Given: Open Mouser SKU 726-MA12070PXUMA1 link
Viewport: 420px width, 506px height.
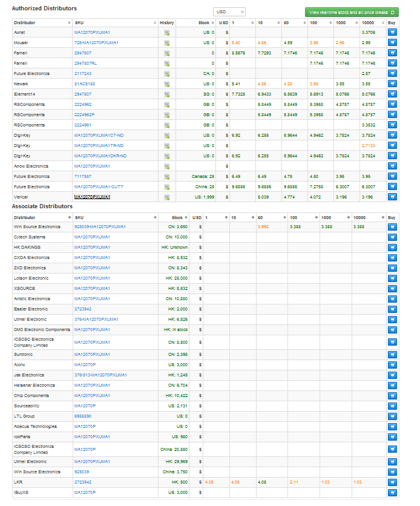Looking at the screenshot, I should tap(96, 43).
